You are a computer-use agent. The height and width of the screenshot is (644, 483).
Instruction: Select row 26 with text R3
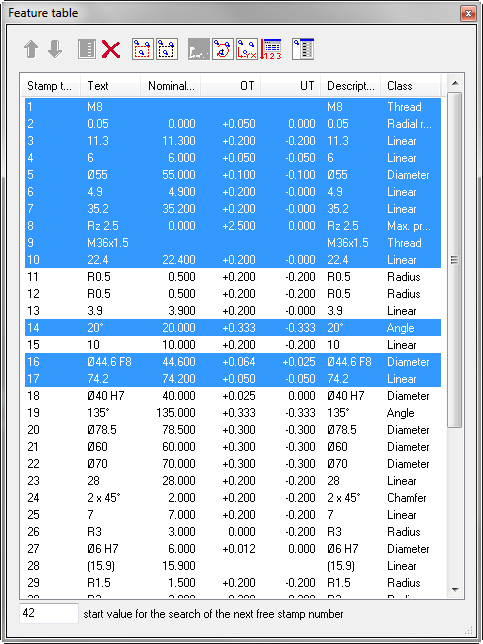tap(233, 532)
